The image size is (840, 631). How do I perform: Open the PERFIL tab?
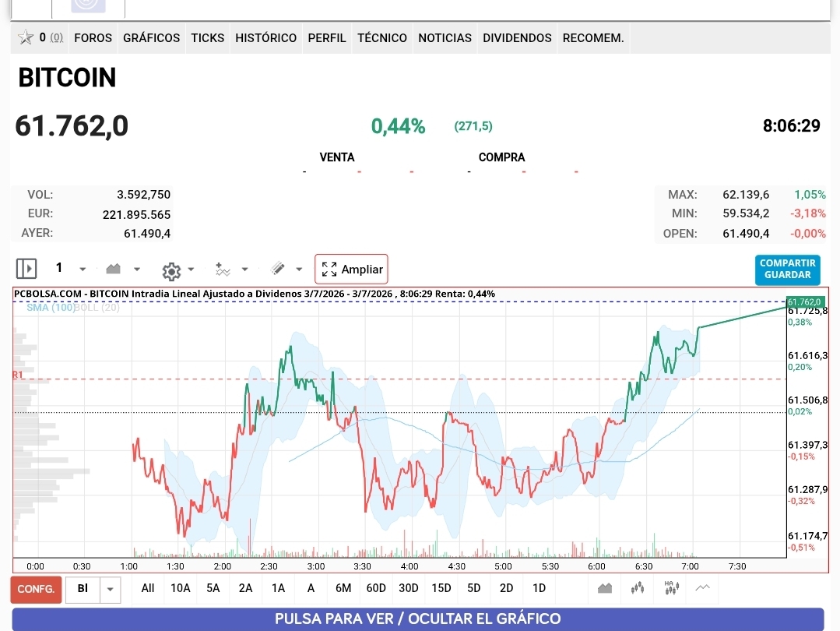pos(327,38)
